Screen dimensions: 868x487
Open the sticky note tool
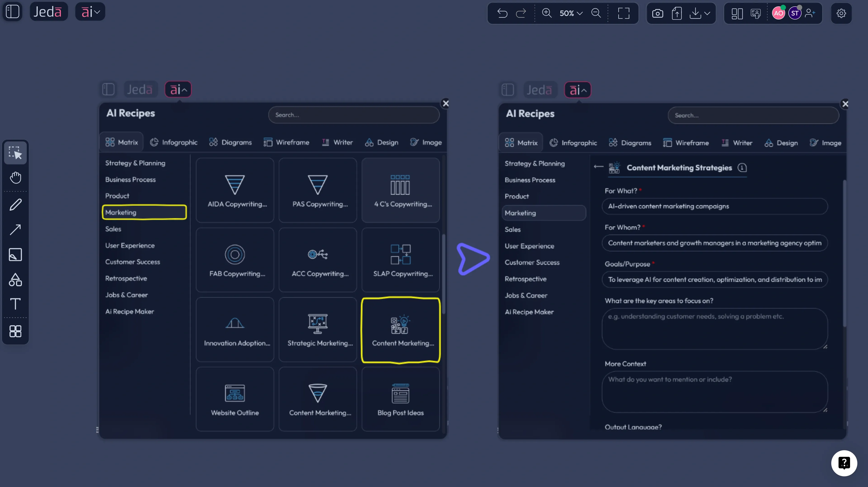pos(15,255)
